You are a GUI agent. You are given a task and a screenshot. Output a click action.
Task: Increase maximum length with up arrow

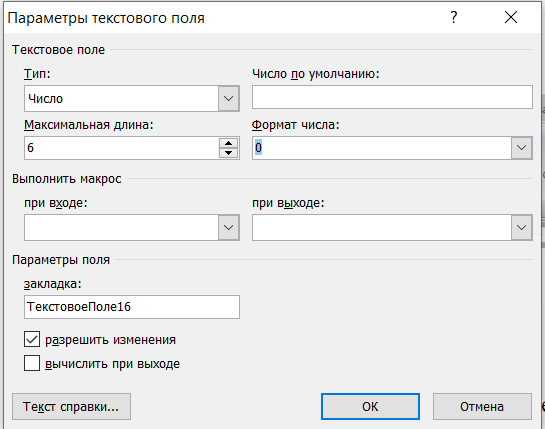(228, 143)
